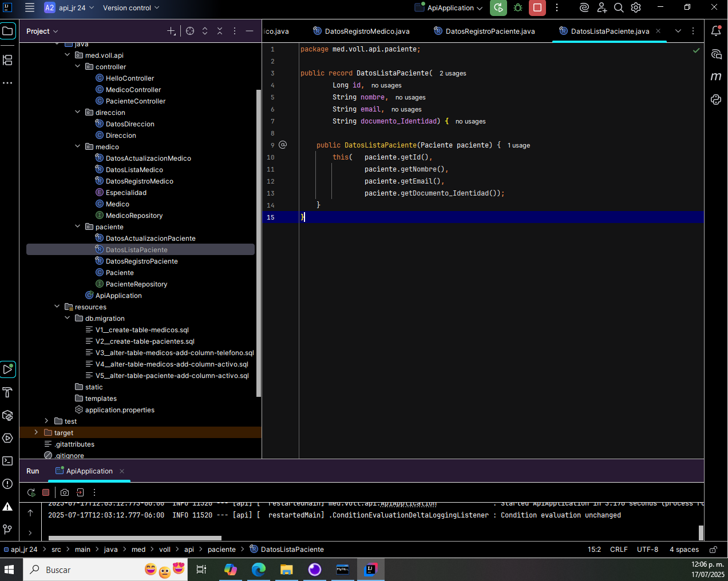Viewport: 728px width, 581px height.
Task: Collapse the controller package node
Action: [x=78, y=66]
